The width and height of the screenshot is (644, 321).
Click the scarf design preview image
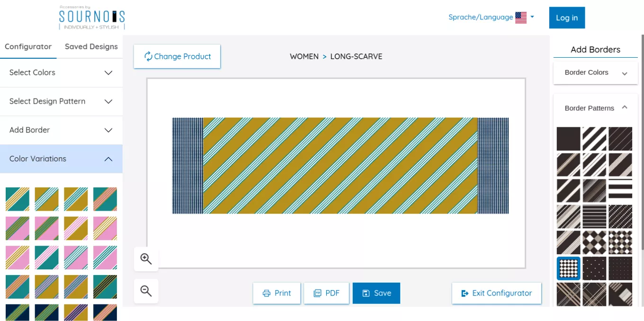click(340, 166)
